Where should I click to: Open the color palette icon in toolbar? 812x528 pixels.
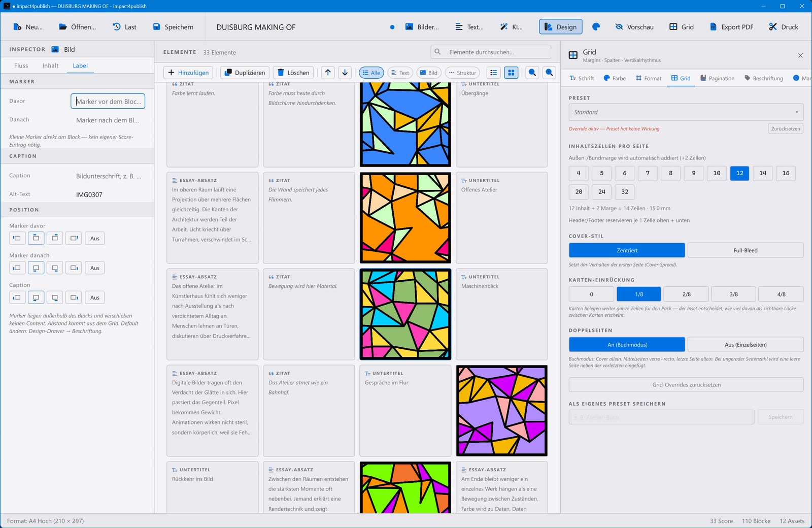[596, 27]
